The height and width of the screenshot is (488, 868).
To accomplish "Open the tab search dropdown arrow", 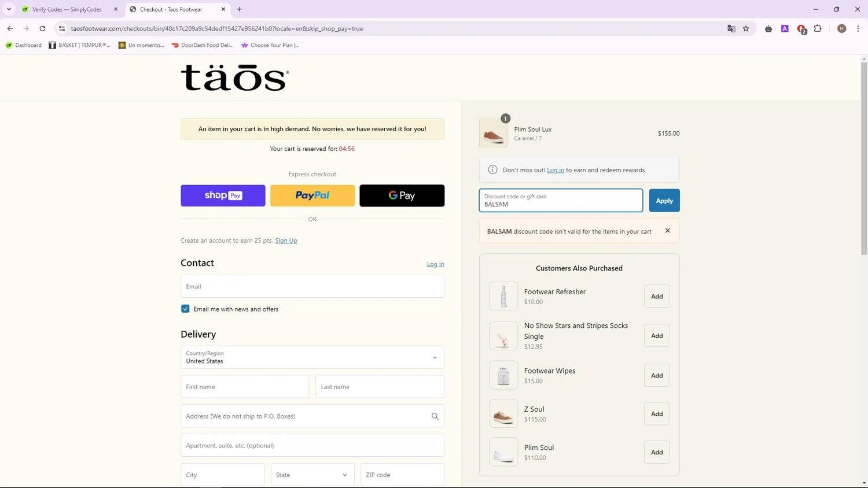I will [9, 9].
